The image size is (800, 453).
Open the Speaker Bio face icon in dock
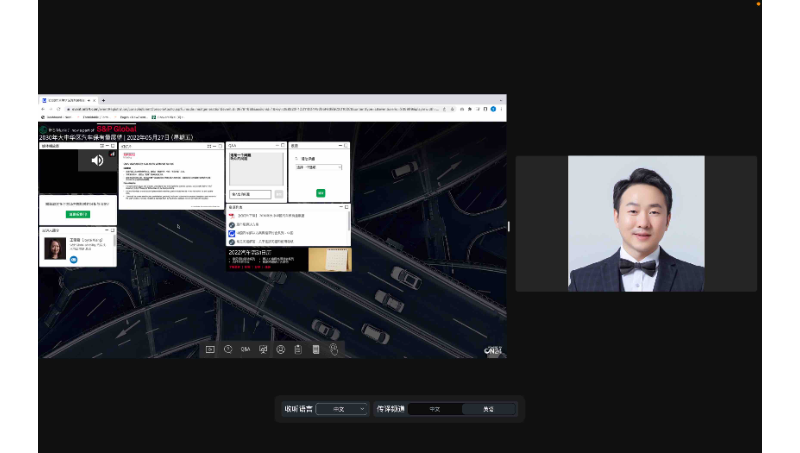281,349
